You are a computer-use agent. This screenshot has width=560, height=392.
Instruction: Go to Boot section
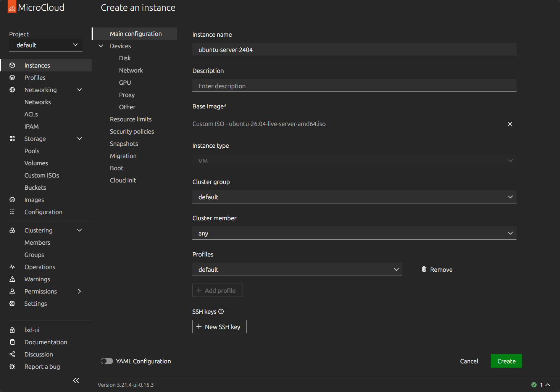coord(116,168)
